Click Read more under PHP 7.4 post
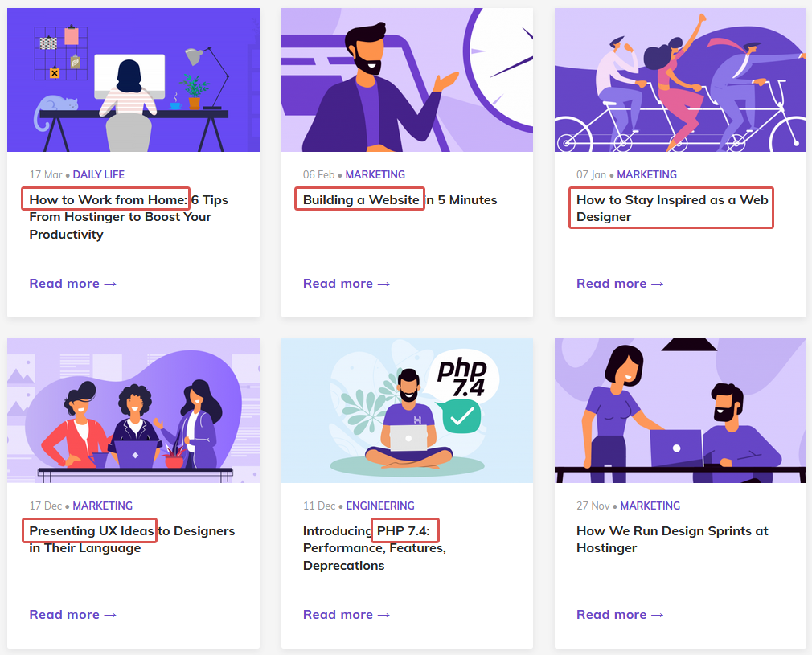Screen dimensions: 812x655 click(x=347, y=615)
